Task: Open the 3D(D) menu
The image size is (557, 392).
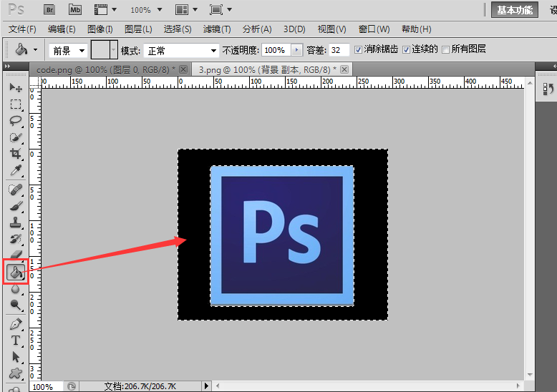Action: click(294, 29)
